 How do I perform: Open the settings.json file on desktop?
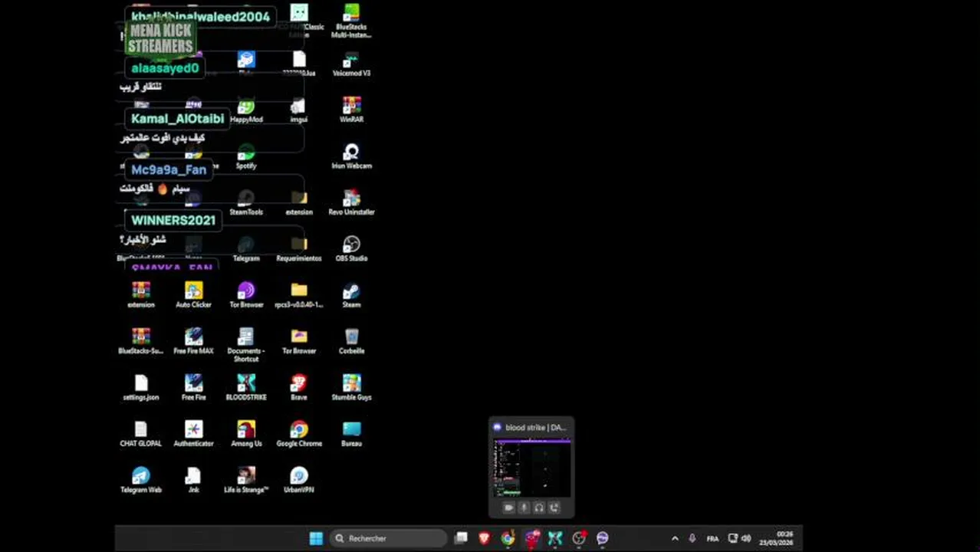coord(141,387)
